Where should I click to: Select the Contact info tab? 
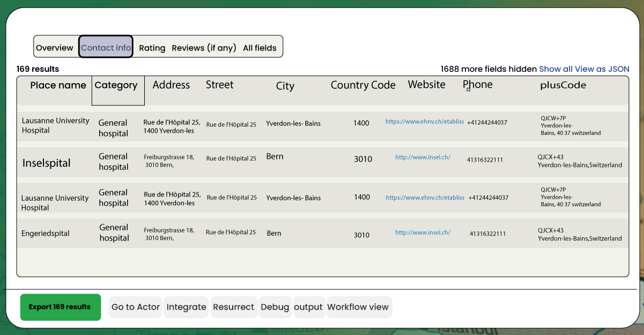[x=106, y=47]
